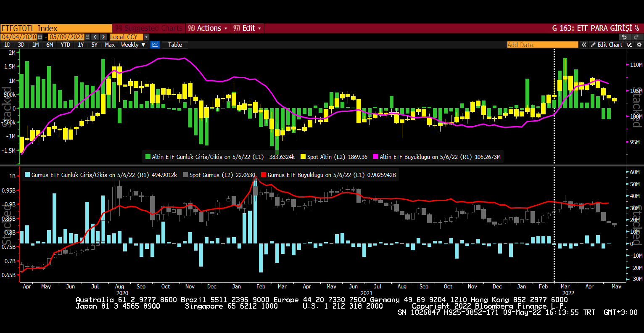Click the ETFGTOTL Index security field
This screenshot has width=644, height=333.
pyautogui.click(x=56, y=28)
